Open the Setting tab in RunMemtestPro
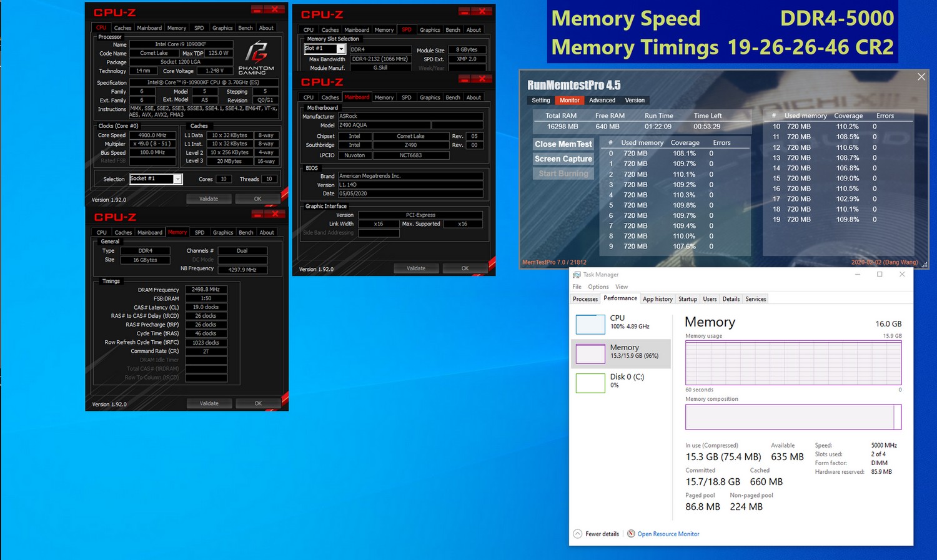The width and height of the screenshot is (937, 560). (x=541, y=101)
